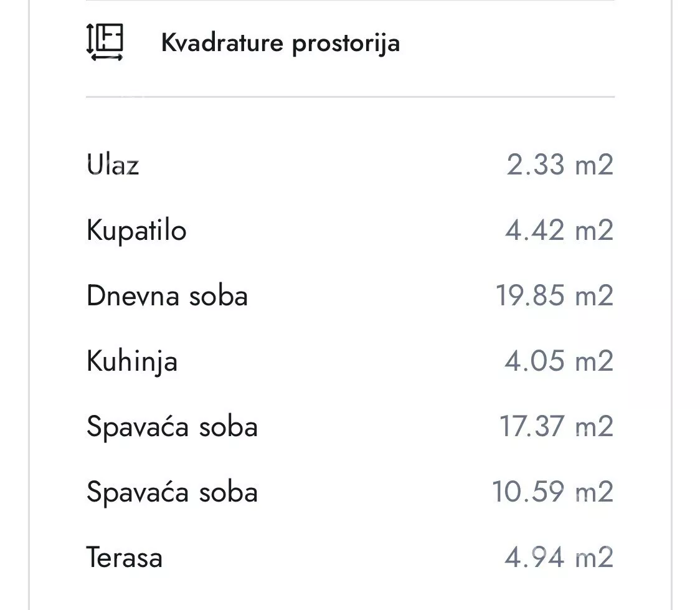Viewport: 700px width, 610px height.
Task: Select the first Spavaća soba entry
Action: (x=173, y=426)
